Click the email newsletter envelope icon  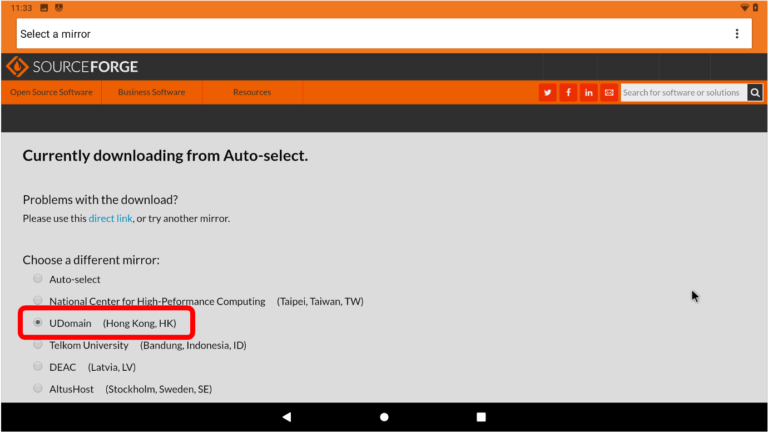[609, 93]
